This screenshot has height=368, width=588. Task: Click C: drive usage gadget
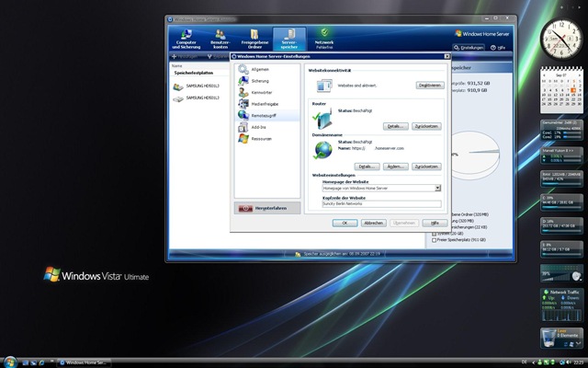pos(561,202)
